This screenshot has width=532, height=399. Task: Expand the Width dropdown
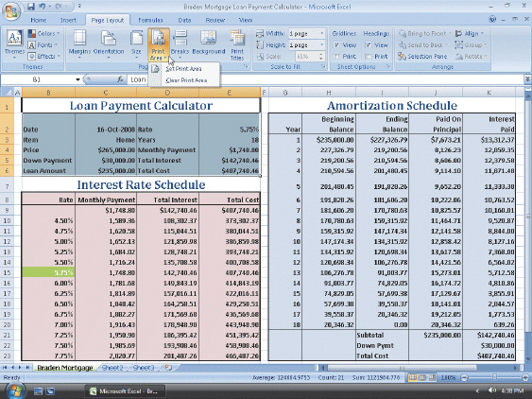point(321,34)
